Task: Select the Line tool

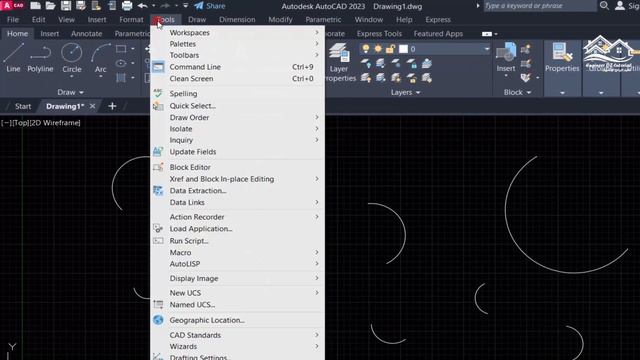Action: [x=13, y=58]
